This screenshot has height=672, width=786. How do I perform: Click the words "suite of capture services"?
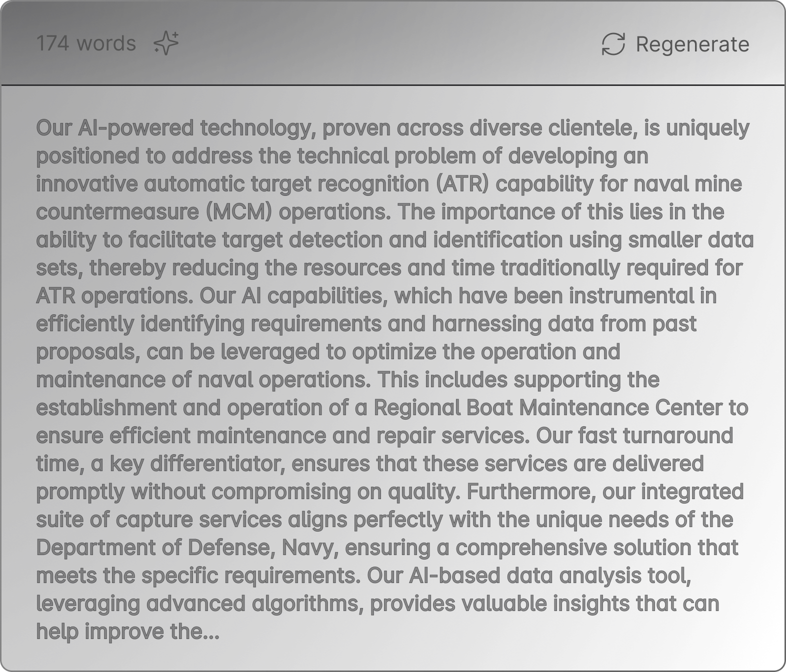159,520
